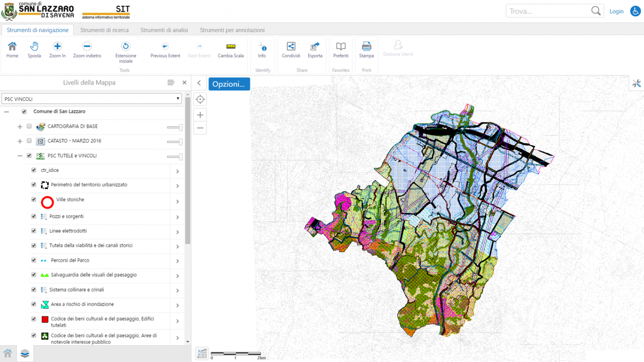Image resolution: width=644 pixels, height=362 pixels.
Task: Click the Next Extent button
Action: [x=199, y=50]
